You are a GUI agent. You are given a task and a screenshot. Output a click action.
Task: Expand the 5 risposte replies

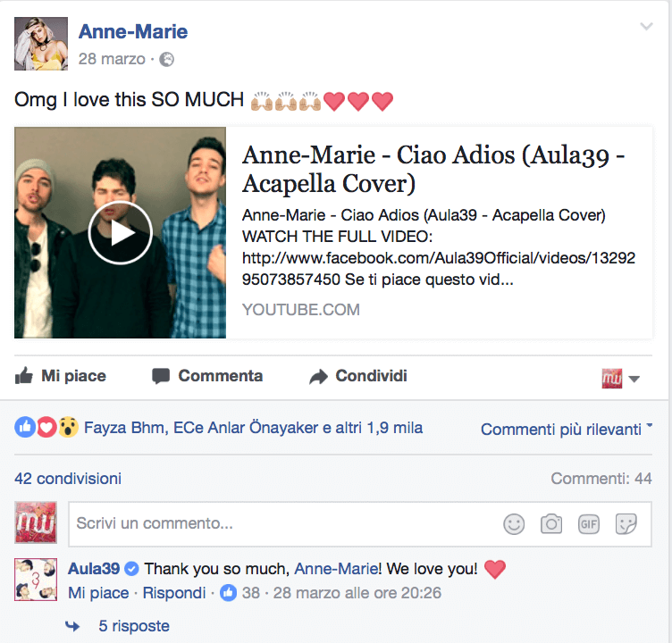pyautogui.click(x=134, y=626)
